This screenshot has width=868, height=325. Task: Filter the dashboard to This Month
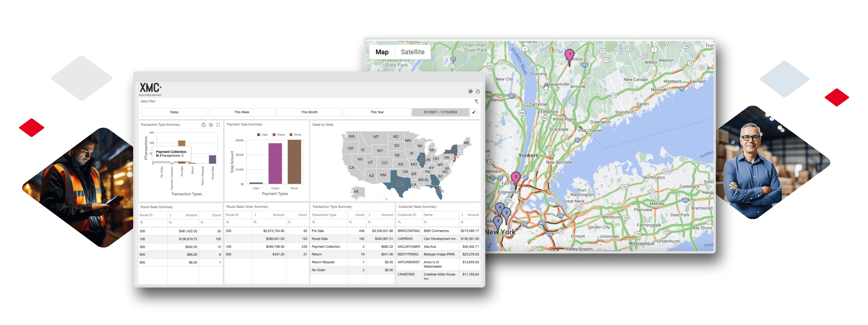click(x=309, y=112)
